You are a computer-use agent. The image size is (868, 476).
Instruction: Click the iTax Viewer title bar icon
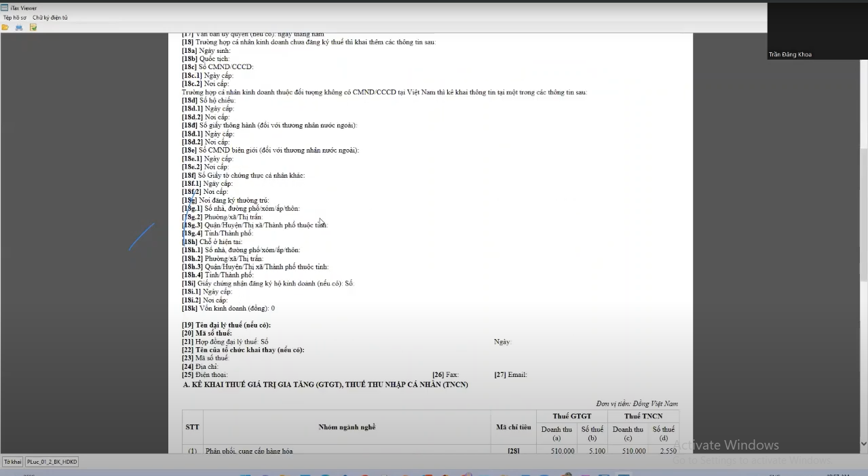[x=5, y=7]
